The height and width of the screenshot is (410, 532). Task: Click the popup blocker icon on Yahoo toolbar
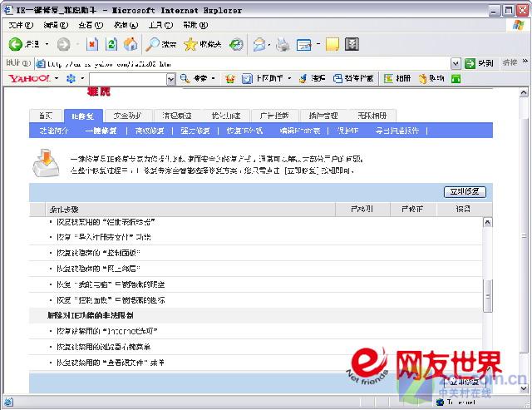[337, 79]
